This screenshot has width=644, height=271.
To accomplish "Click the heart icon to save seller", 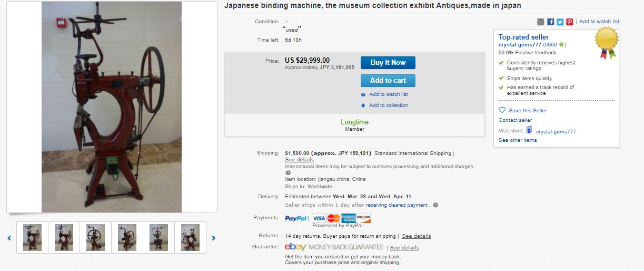I will [x=502, y=111].
